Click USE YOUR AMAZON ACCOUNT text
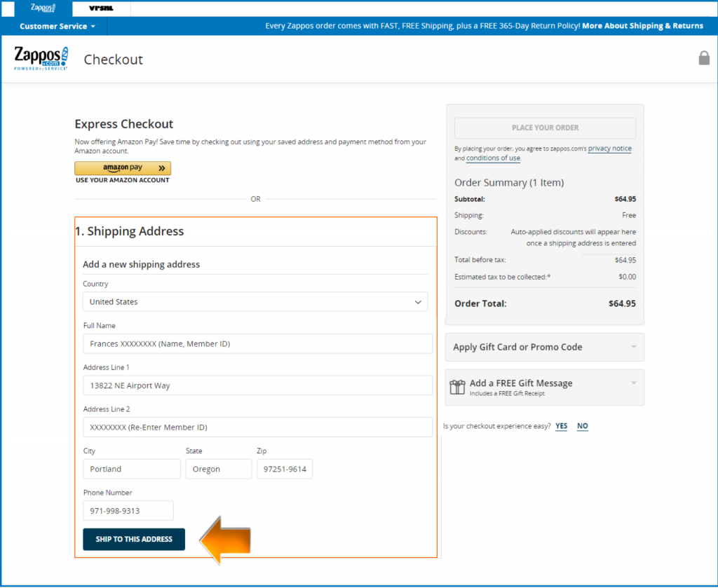The width and height of the screenshot is (718, 588). [123, 180]
